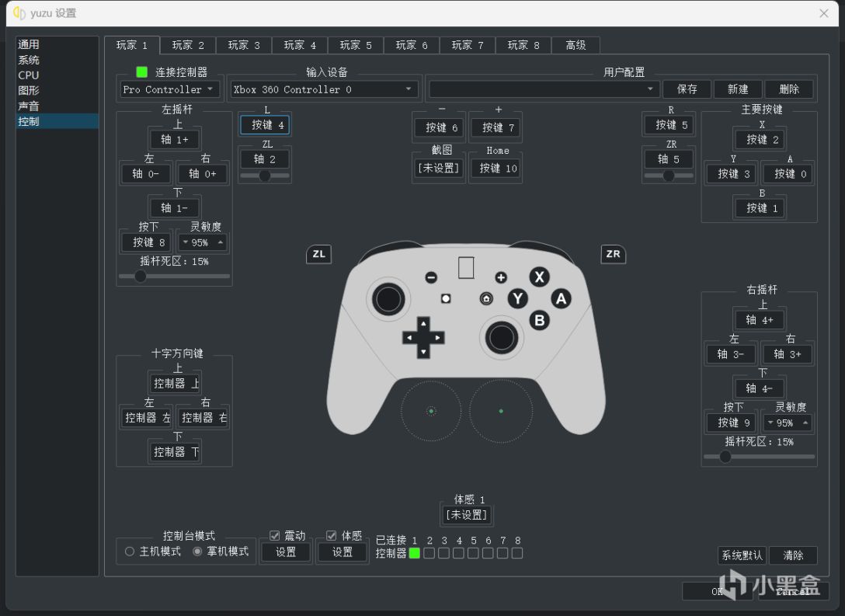Click the B button on controller image
This screenshot has height=616, width=845.
click(540, 321)
